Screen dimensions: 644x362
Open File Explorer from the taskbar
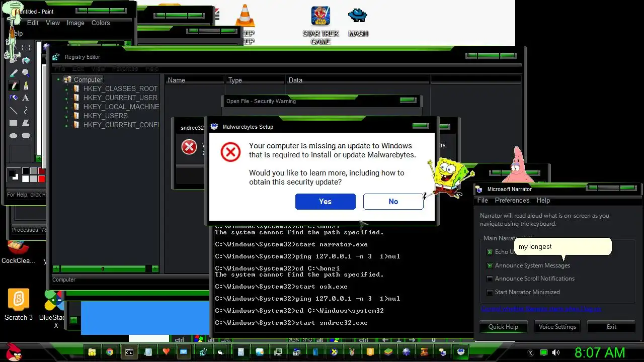coord(92,352)
